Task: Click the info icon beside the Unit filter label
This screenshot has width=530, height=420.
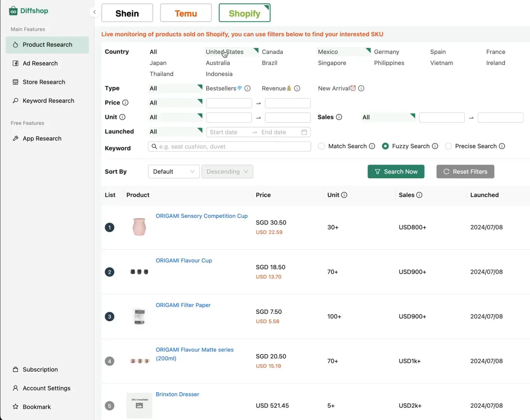Action: click(122, 117)
